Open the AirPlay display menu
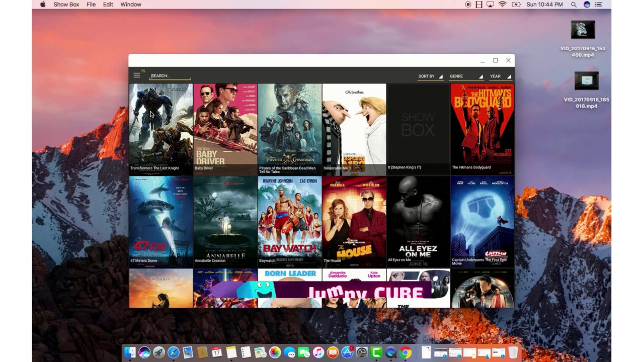 pos(491,5)
